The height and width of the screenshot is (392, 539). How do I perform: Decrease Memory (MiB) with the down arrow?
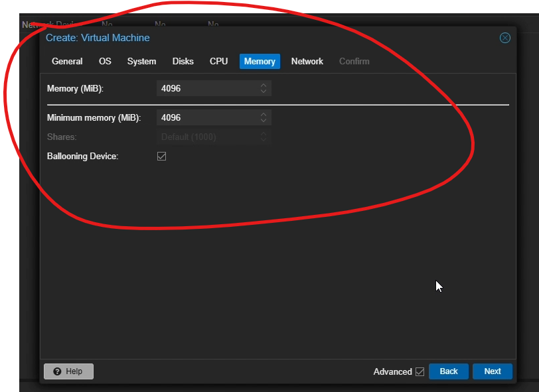point(264,92)
